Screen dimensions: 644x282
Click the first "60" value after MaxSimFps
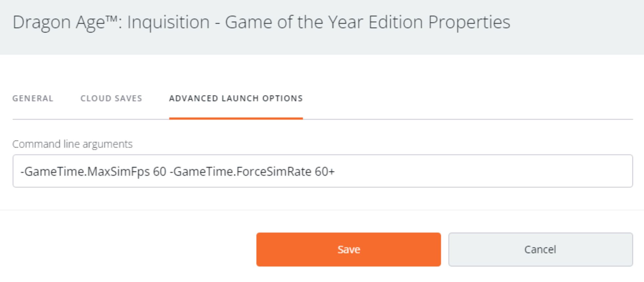(x=160, y=171)
